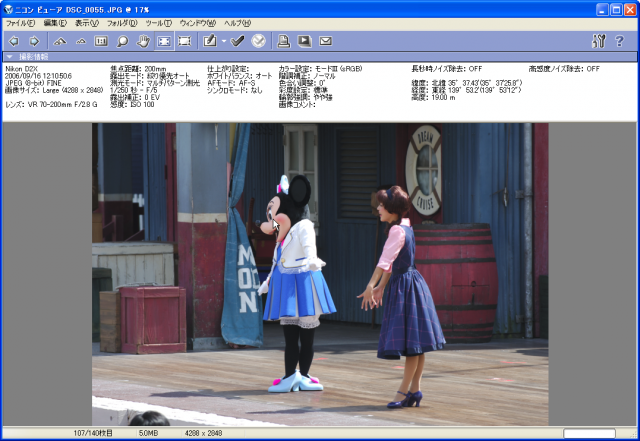Image resolution: width=640 pixels, height=441 pixels.
Task: Open the edit with pencil tool
Action: [210, 41]
